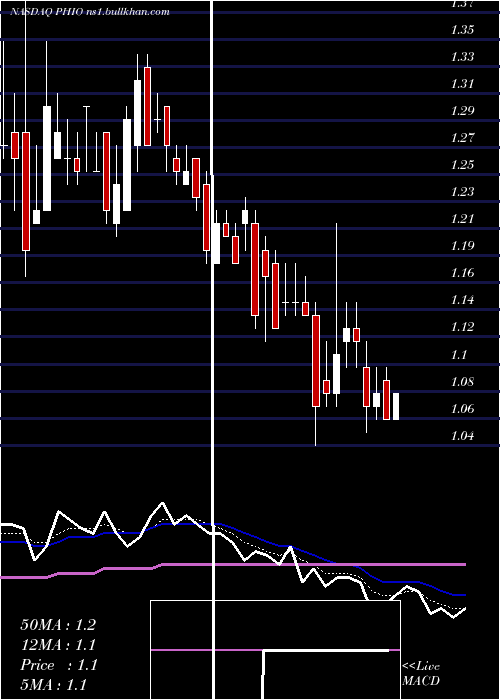The width and height of the screenshot is (500, 700).
Task: Select the last white candlestick on the chart
Action: pyautogui.click(x=396, y=406)
